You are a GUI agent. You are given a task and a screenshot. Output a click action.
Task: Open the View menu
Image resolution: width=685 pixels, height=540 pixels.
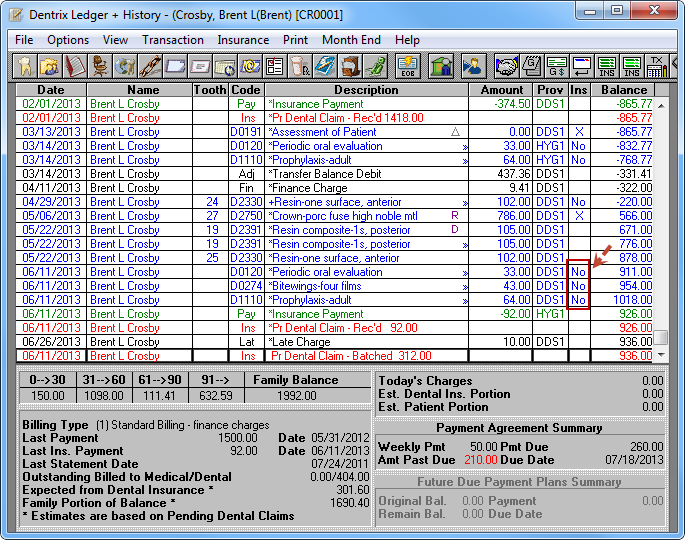[x=115, y=40]
